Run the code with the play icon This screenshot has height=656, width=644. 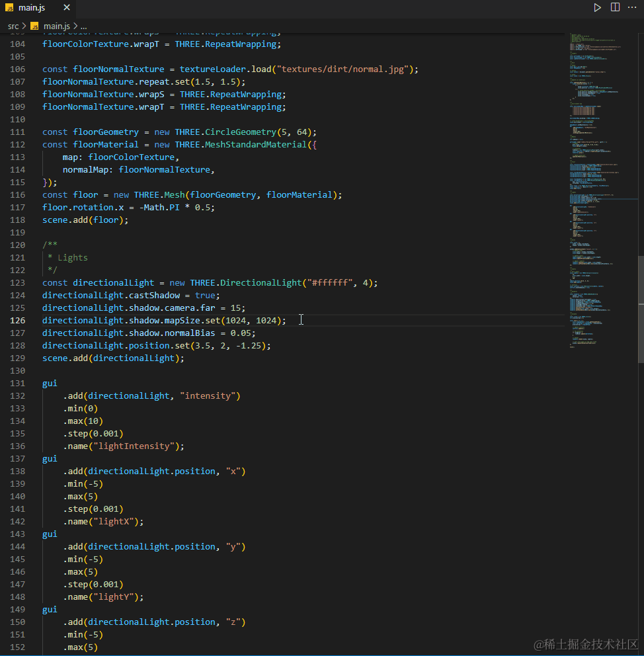(597, 7)
